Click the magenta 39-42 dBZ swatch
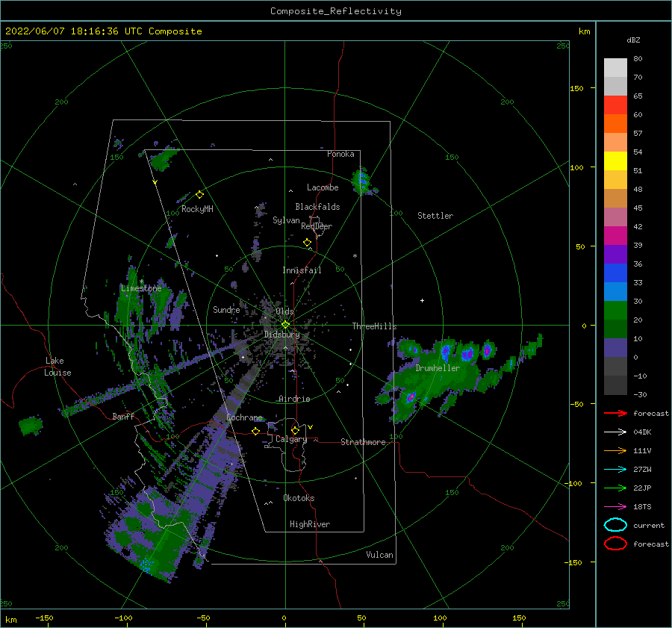 615,236
